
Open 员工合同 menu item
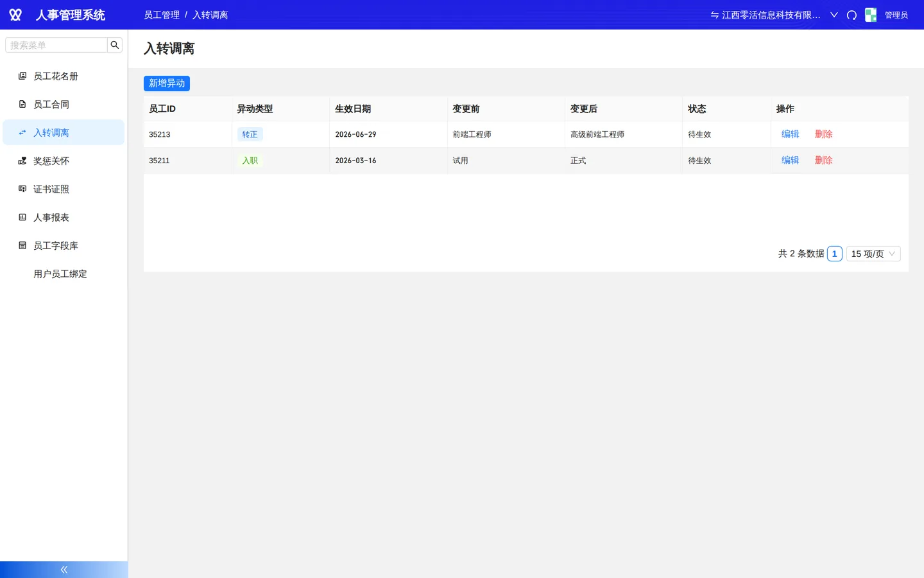point(64,104)
